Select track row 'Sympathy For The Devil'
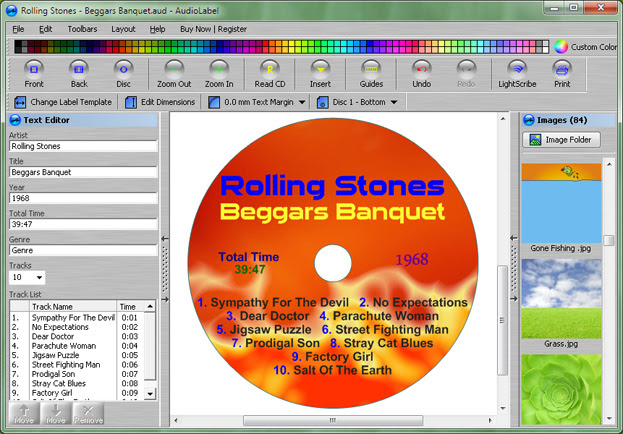The image size is (623, 434). coord(77,318)
